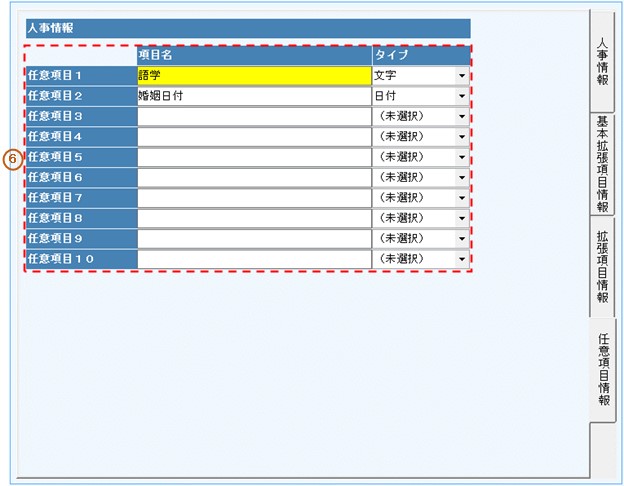624x486 pixels.
Task: Click the 任意項目1 row label
Action: click(x=81, y=76)
